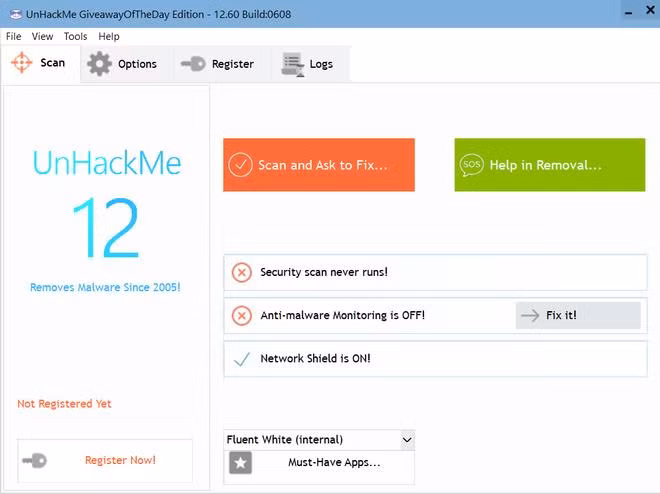Image resolution: width=660 pixels, height=494 pixels.
Task: Click the red X icon beside Anti-malware Monitoring
Action: click(242, 315)
